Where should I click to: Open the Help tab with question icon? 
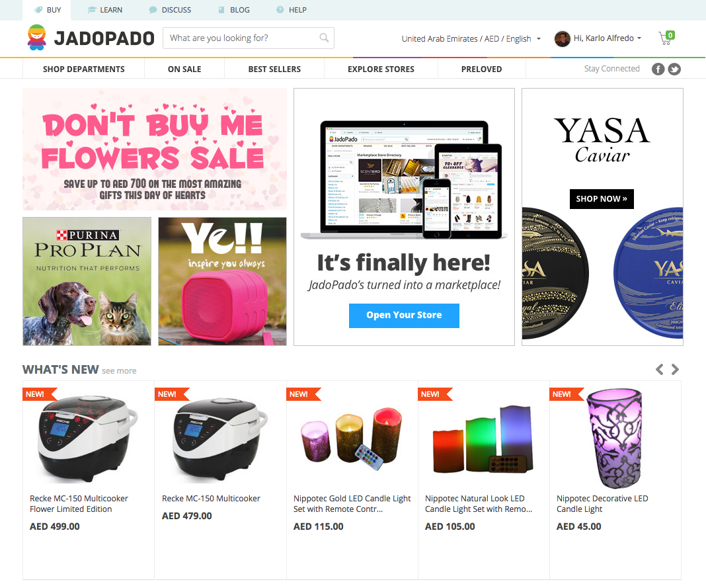(x=292, y=10)
